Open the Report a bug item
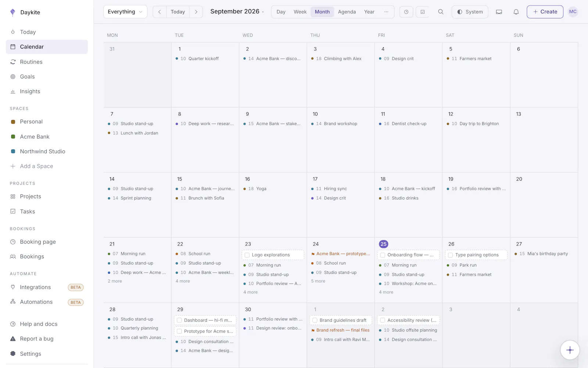The width and height of the screenshot is (588, 368). 47,339
